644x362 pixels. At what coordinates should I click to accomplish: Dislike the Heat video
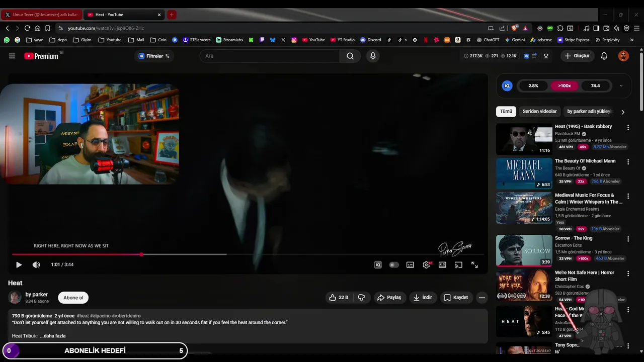click(361, 298)
